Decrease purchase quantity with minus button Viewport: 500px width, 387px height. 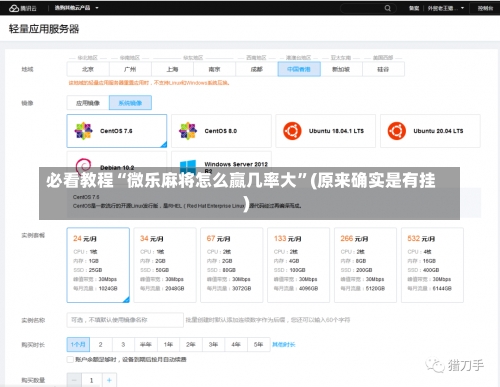(74, 380)
